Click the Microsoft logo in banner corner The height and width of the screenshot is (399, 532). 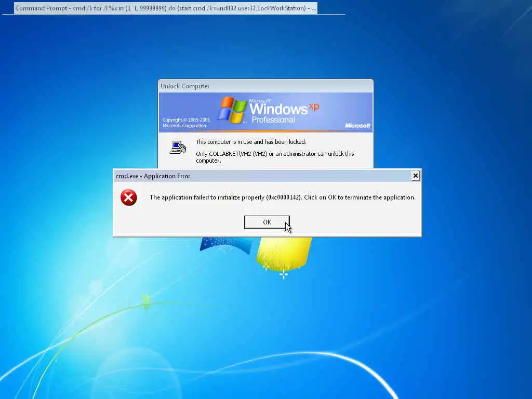coord(357,126)
